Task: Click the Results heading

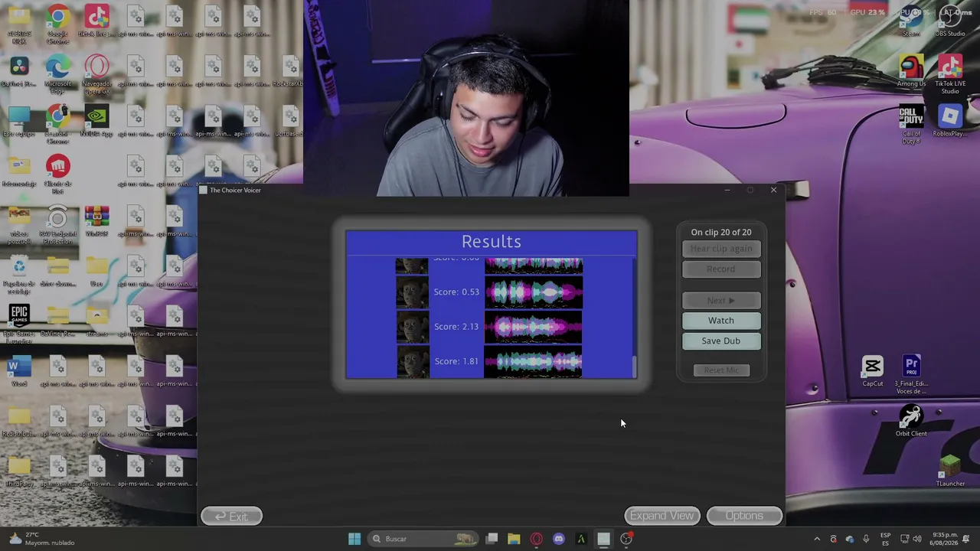Action: click(x=492, y=242)
